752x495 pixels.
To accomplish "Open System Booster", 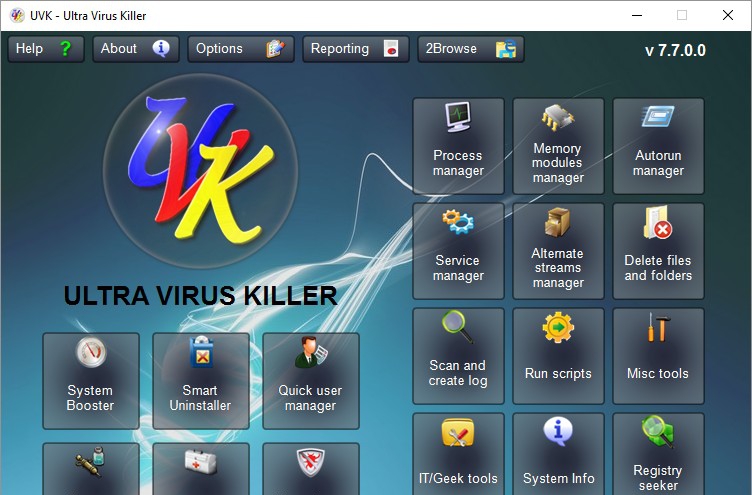I will pos(91,381).
